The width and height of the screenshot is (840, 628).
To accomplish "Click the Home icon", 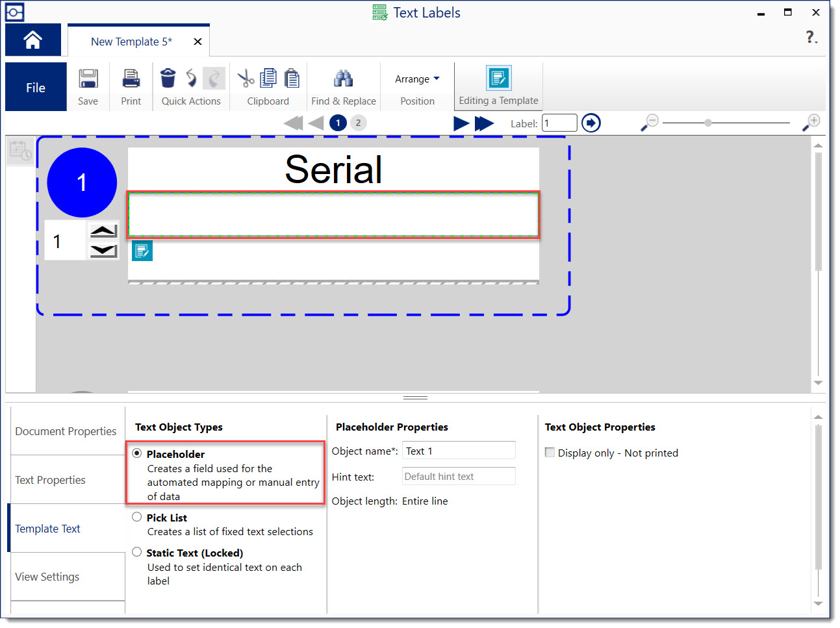I will tap(32, 39).
